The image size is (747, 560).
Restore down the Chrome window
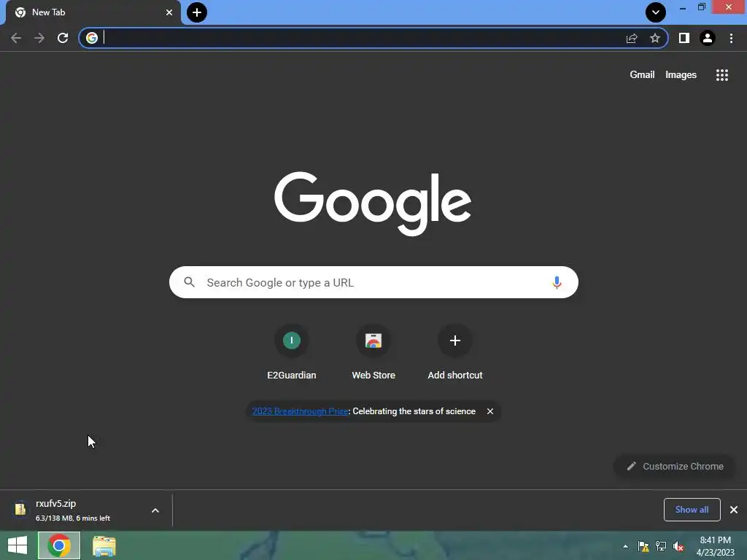(x=702, y=7)
